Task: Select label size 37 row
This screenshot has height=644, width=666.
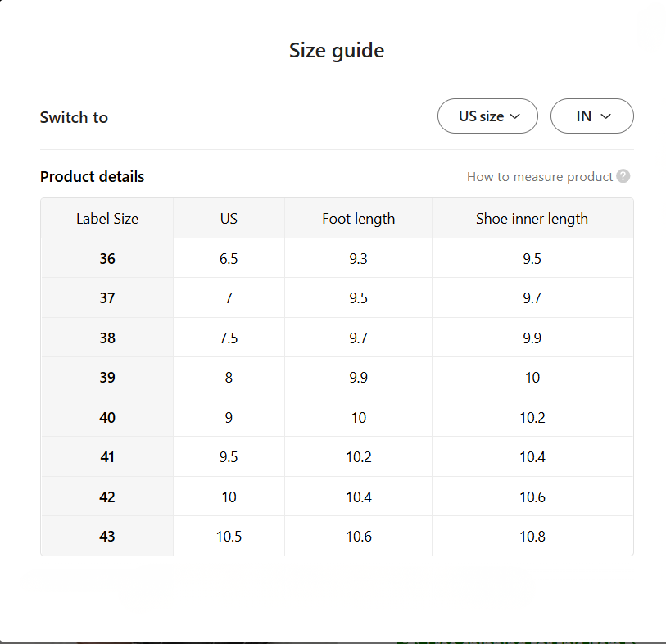Action: pyautogui.click(x=107, y=298)
